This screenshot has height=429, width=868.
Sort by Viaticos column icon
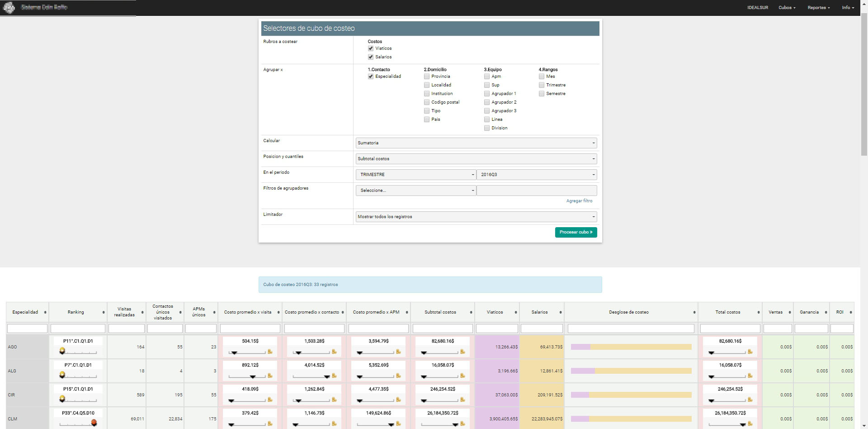(x=516, y=312)
